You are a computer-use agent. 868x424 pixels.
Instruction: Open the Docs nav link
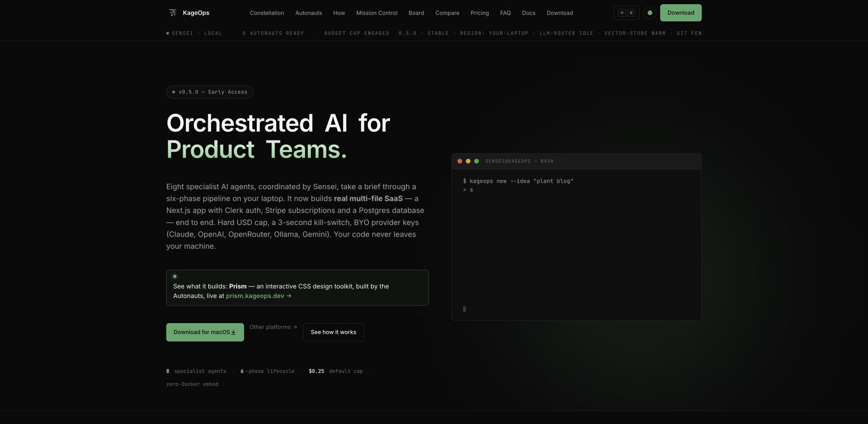529,13
